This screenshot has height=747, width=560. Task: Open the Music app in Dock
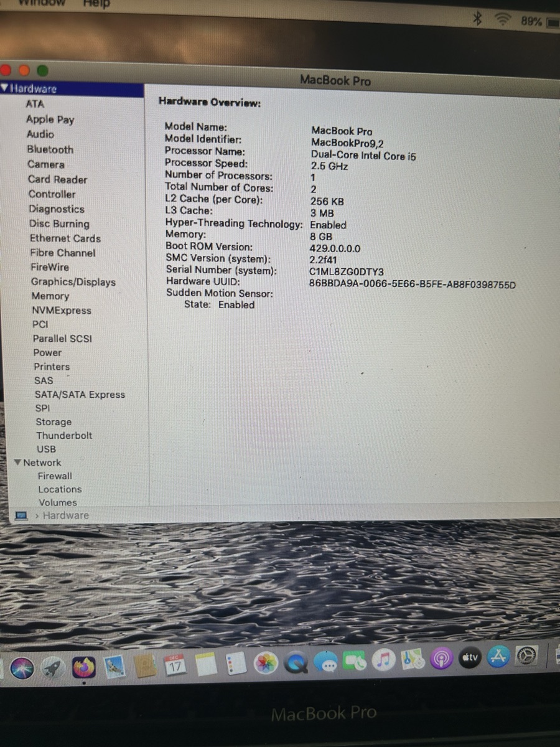click(x=384, y=660)
